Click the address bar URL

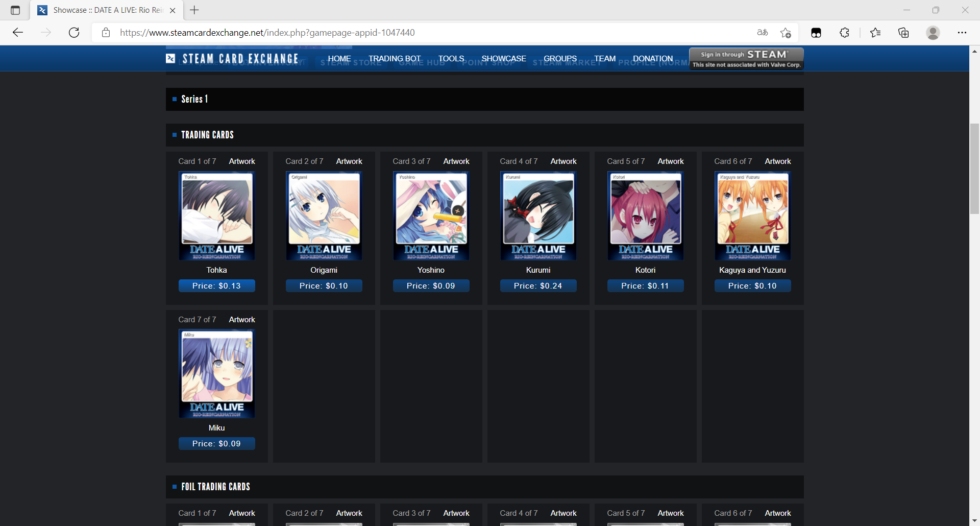coord(267,33)
